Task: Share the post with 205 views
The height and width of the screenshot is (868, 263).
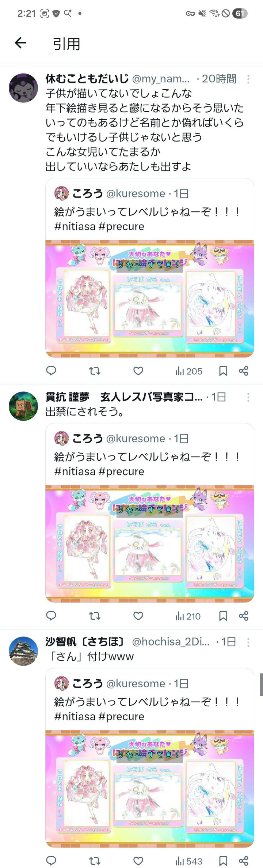Action: [244, 371]
